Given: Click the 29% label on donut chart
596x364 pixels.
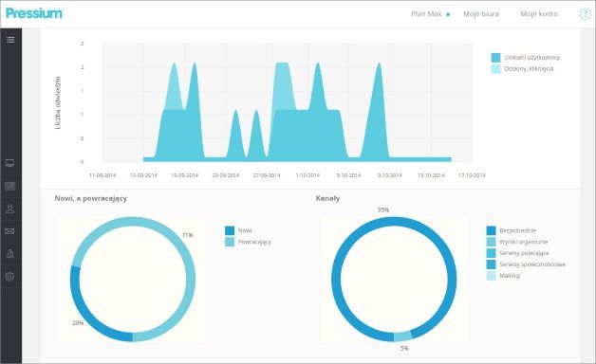Looking at the screenshot, I should 78,323.
